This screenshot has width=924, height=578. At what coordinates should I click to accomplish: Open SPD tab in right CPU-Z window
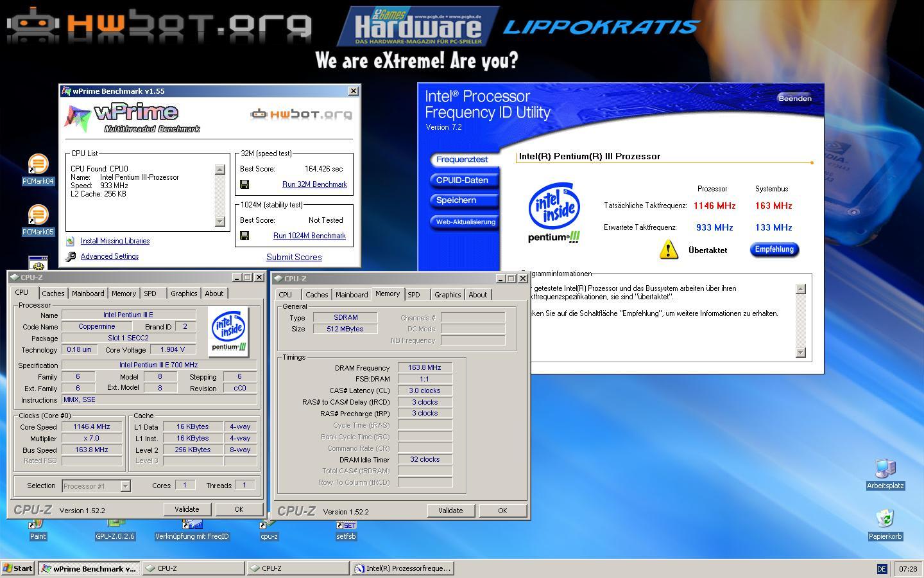(414, 295)
